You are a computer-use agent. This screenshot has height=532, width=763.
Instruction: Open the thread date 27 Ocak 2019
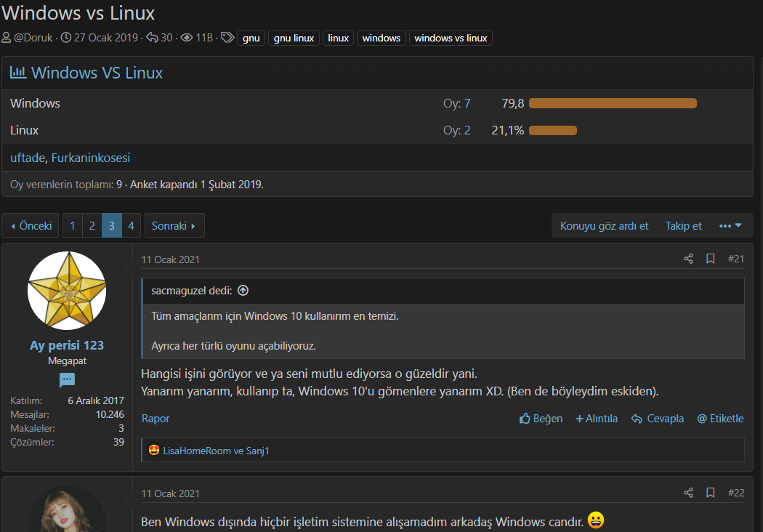click(106, 38)
